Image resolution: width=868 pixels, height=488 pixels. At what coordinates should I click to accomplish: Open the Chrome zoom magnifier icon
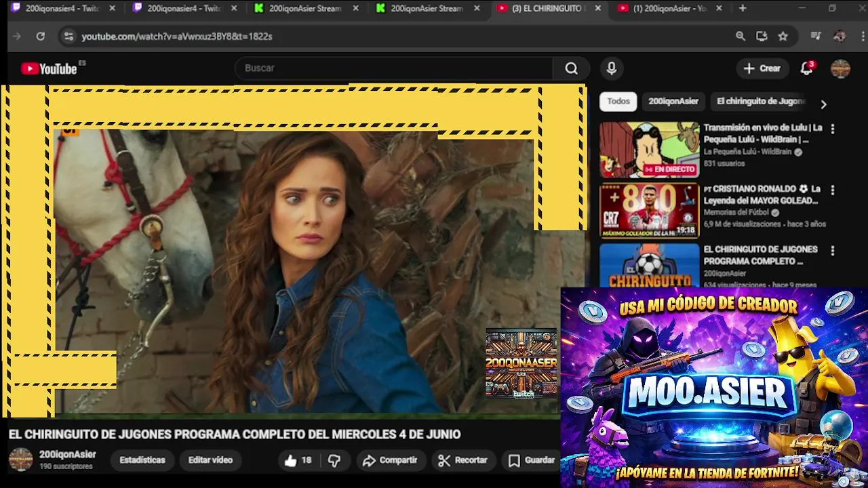[x=741, y=36]
